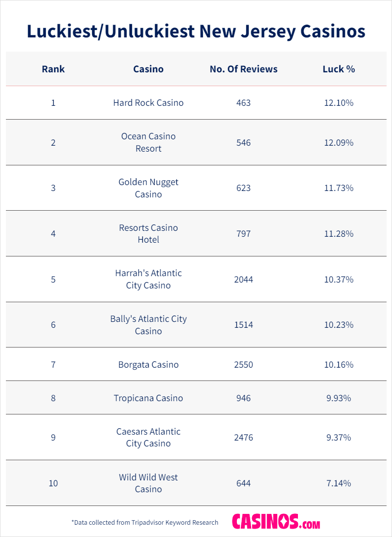Select Harrah's Atlantic City Casino name
392x537 pixels.
148,279
